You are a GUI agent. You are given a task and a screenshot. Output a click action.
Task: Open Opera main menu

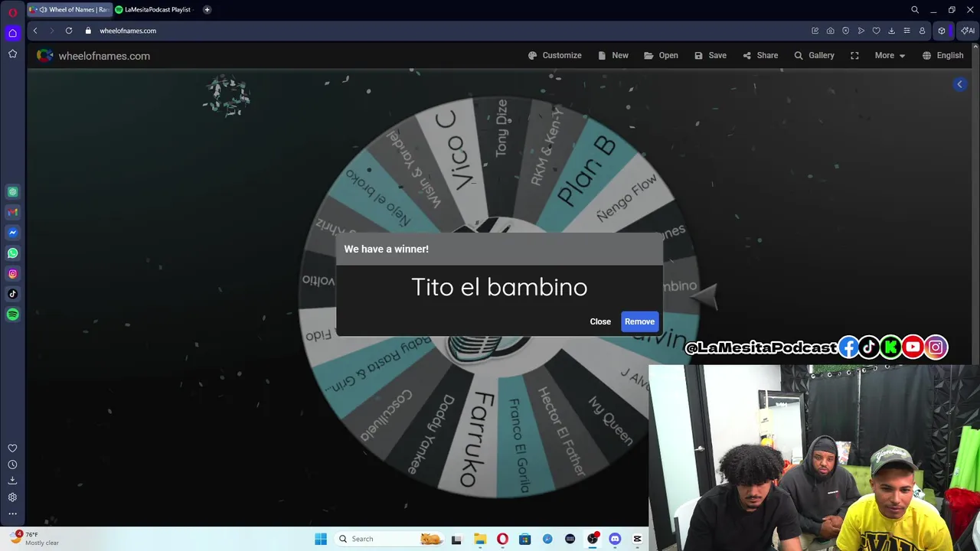(x=12, y=11)
